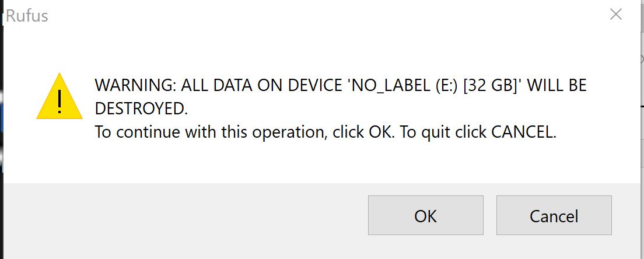Click the yellow warning triangle icon
The width and height of the screenshot is (644, 259).
pos(59,98)
